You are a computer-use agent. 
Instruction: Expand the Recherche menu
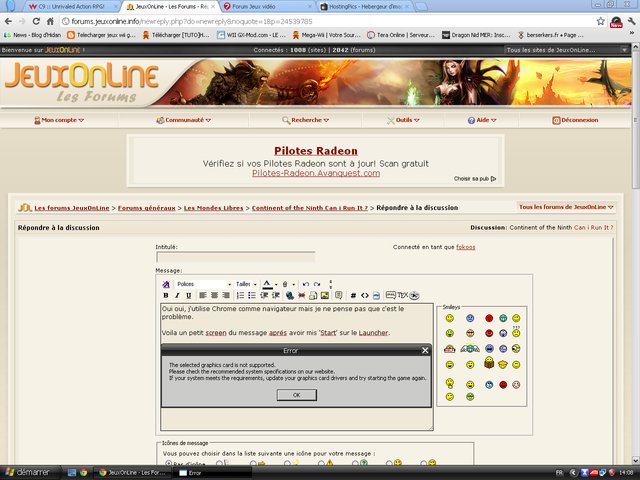305,120
